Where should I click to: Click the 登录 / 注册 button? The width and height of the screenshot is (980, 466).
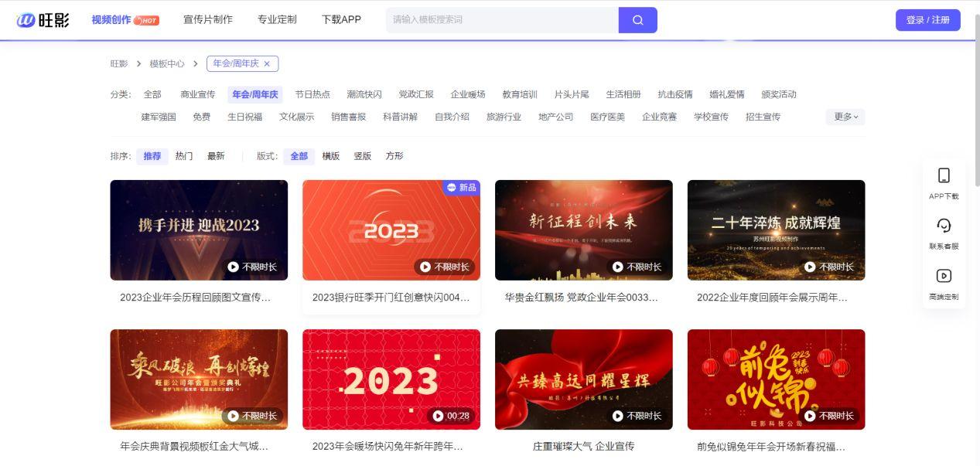[x=927, y=20]
